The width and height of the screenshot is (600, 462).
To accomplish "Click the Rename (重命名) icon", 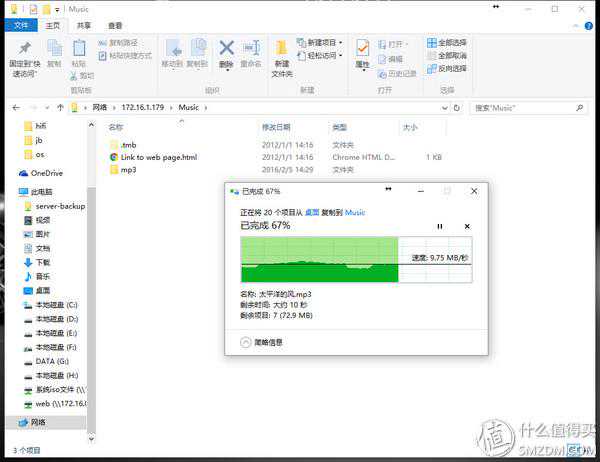I will click(251, 52).
